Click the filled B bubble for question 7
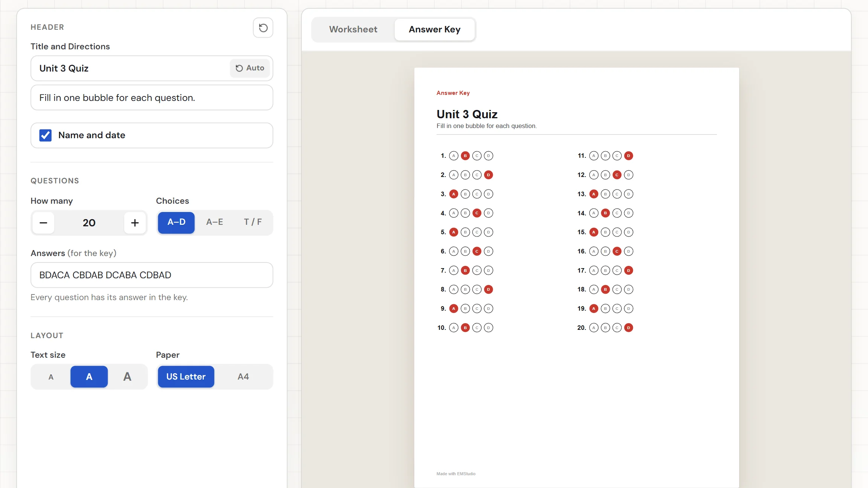The height and width of the screenshot is (488, 868). coord(465,270)
